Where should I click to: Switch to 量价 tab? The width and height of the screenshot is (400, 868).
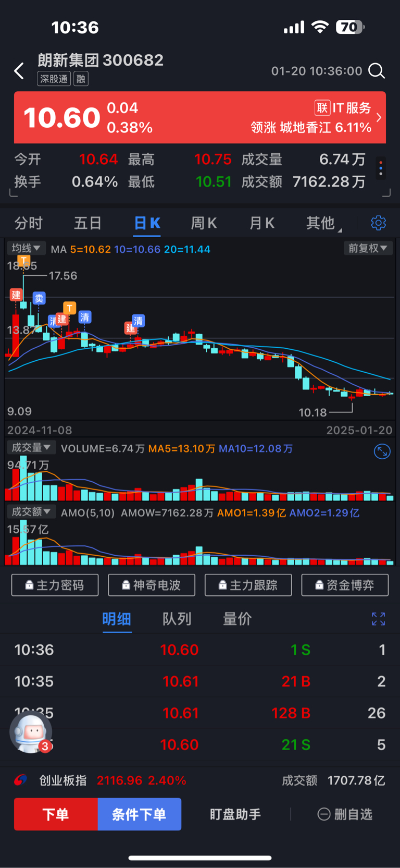[238, 619]
